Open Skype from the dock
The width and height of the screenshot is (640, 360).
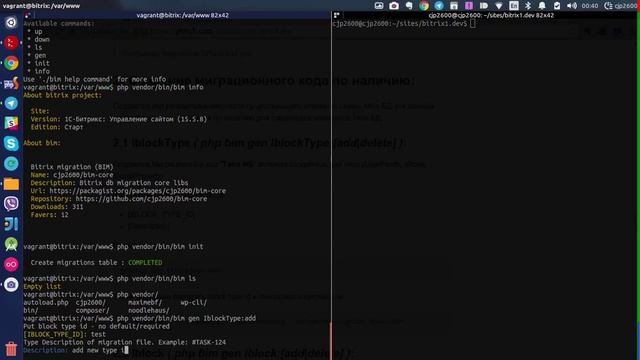(x=11, y=143)
